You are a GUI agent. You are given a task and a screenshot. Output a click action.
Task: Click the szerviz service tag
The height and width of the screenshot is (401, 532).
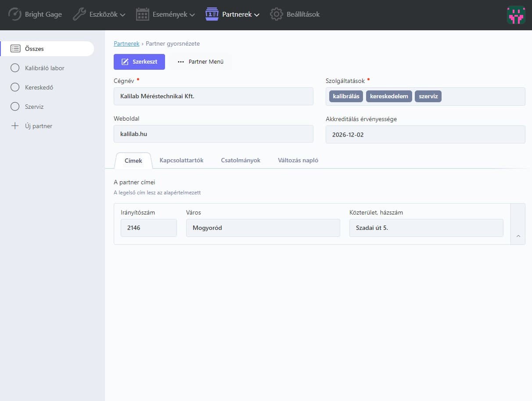(x=428, y=96)
